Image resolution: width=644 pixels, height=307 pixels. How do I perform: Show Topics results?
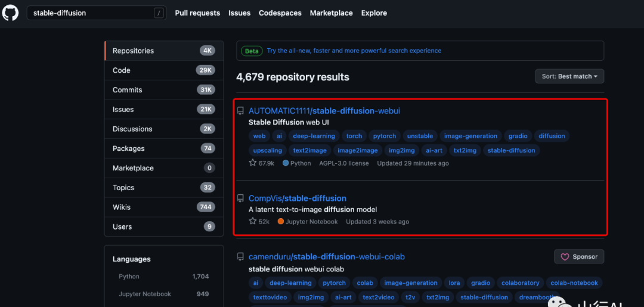click(x=164, y=188)
